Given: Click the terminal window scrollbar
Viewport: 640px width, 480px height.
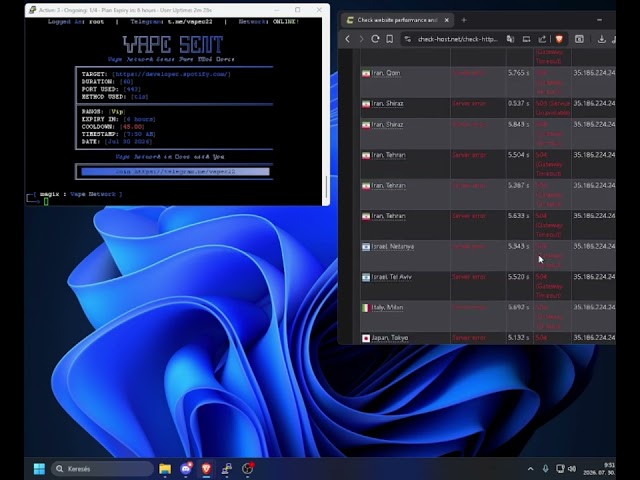Looking at the screenshot, I should coord(326,187).
